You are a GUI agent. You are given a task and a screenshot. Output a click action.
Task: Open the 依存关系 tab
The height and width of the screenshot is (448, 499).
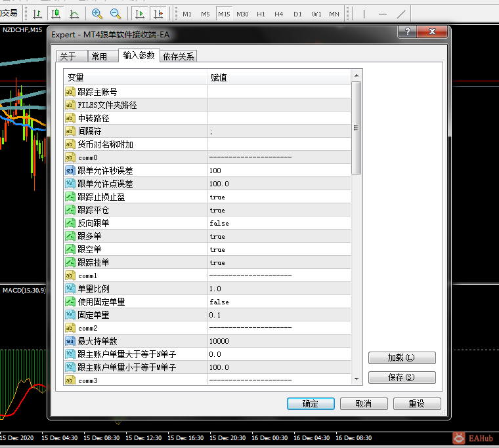pos(178,56)
